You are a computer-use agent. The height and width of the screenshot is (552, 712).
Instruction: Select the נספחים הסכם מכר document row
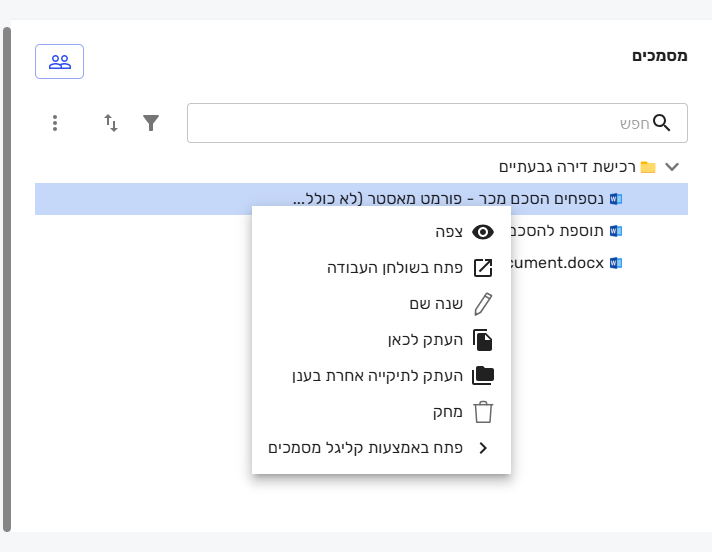tap(361, 199)
